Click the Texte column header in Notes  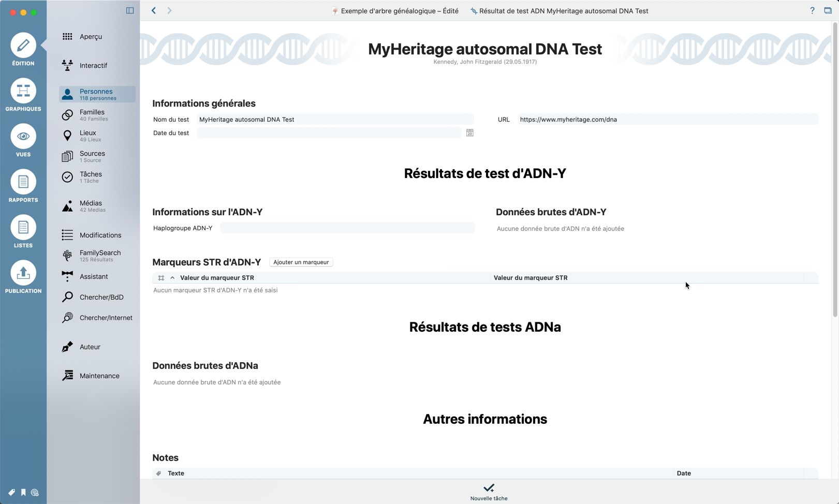(x=176, y=473)
